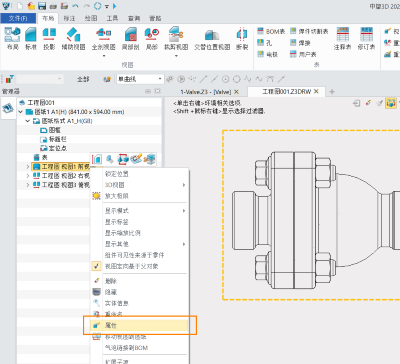Click the 局部 detail view tool
Image resolution: width=400 pixels, height=364 pixels.
click(152, 38)
